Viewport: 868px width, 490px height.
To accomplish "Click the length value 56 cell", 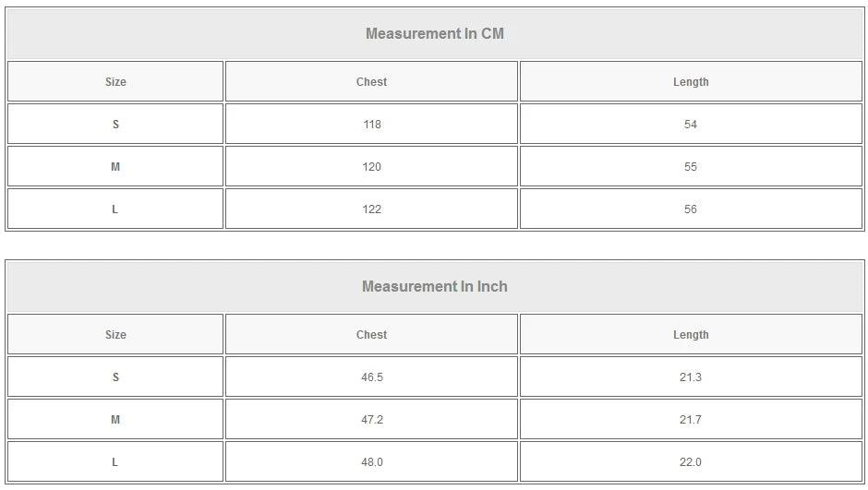I will click(x=691, y=209).
